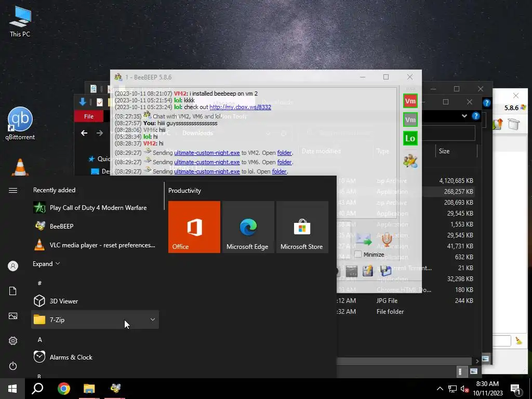Open ultimate-custom-night.exe link sent to VM2
Image resolution: width=532 pixels, height=399 pixels.
(207, 153)
